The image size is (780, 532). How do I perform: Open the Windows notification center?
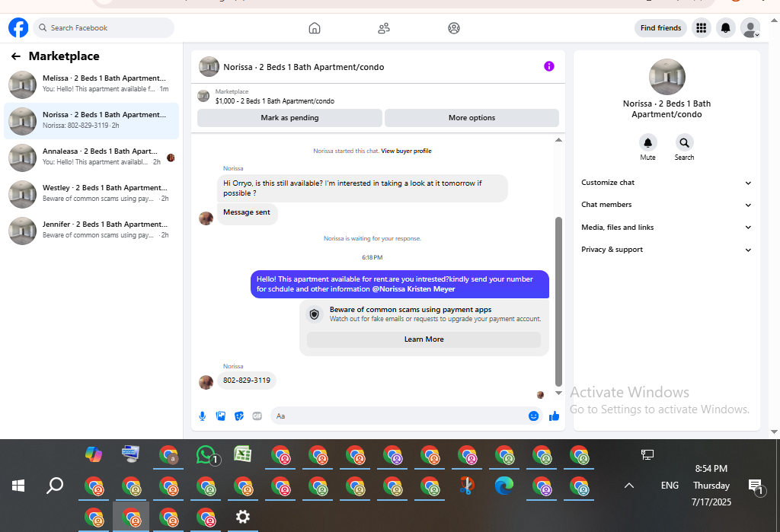pyautogui.click(x=755, y=486)
